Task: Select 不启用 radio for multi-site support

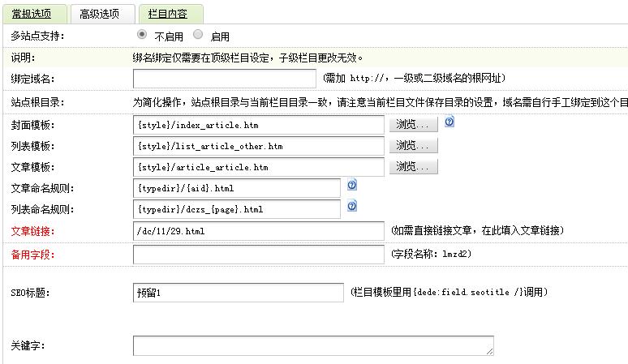Action: click(141, 34)
